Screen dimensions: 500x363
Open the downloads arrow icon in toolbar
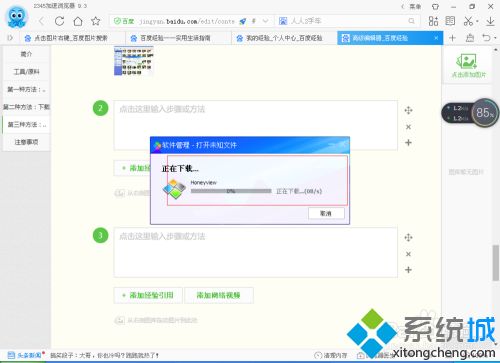tap(490, 21)
